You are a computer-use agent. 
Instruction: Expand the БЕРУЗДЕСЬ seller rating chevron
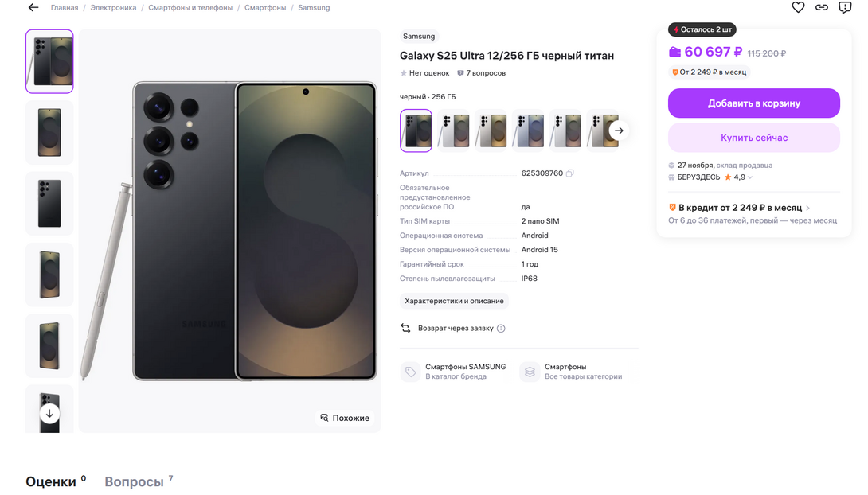[750, 177]
